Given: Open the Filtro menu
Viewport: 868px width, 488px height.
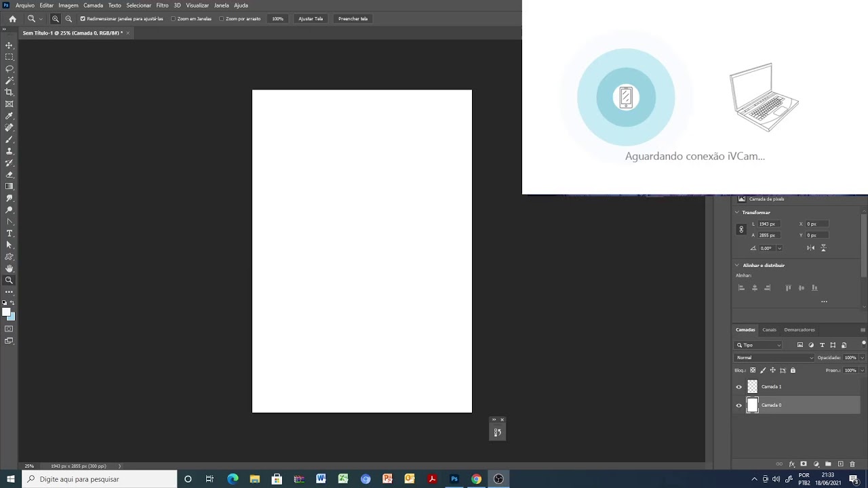Looking at the screenshot, I should click(x=162, y=5).
